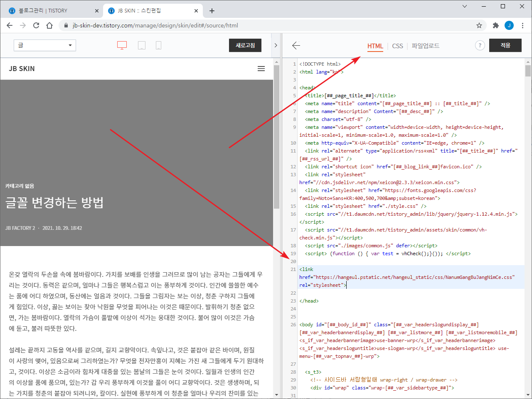532x399 pixels.
Task: Click line number 21 in code gutter
Action: tap(293, 269)
